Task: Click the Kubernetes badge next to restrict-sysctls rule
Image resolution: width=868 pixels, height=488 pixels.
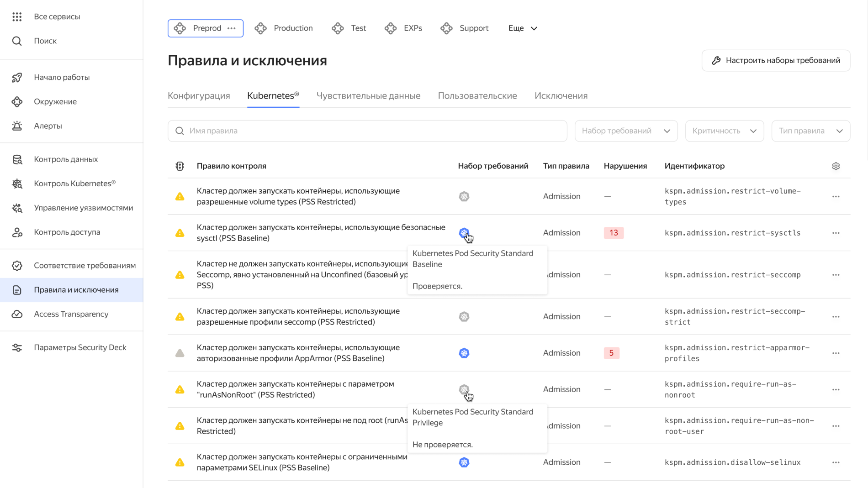Action: pos(464,233)
